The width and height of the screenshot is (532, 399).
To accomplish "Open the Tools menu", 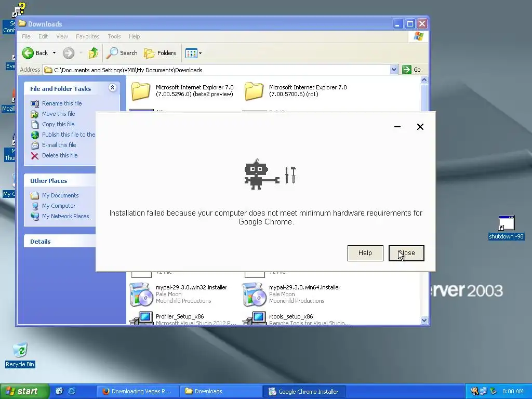I will (x=114, y=36).
